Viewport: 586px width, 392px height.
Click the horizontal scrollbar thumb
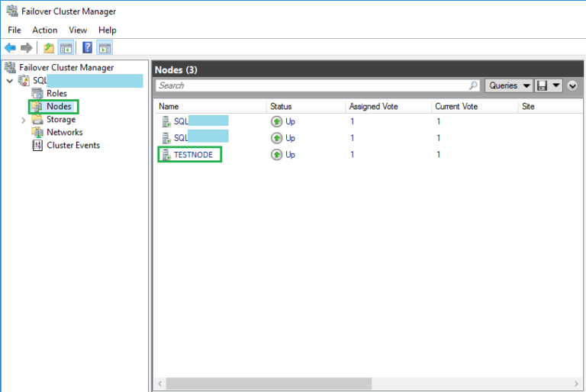point(269,384)
